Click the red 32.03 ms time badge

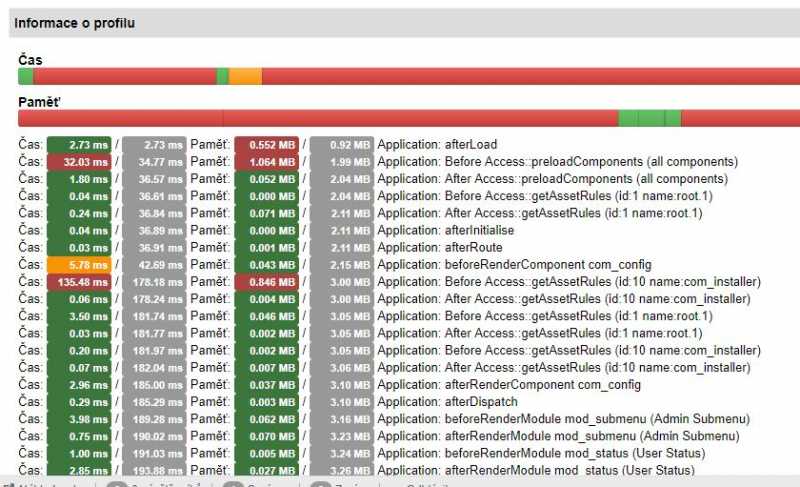[x=79, y=162]
